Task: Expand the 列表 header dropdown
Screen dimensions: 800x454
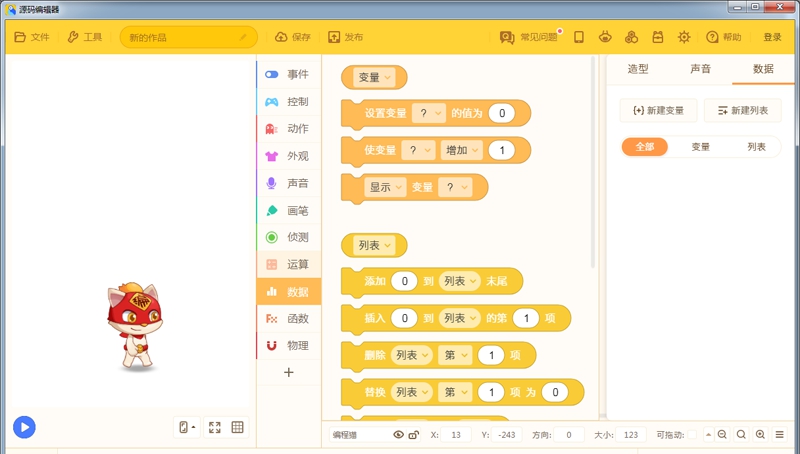Action: [x=373, y=245]
